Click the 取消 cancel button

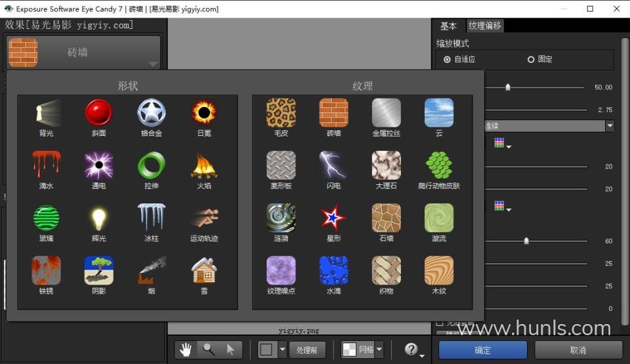[578, 350]
